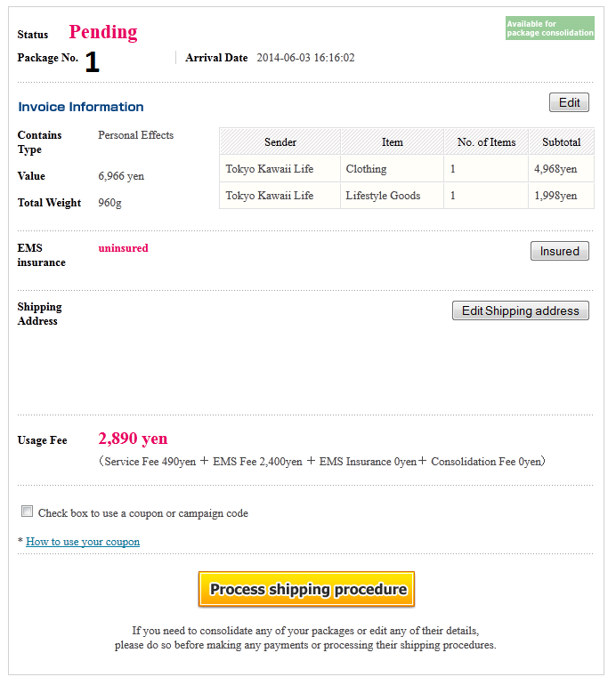
Task: Select the Clothing item cell
Action: [x=366, y=169]
